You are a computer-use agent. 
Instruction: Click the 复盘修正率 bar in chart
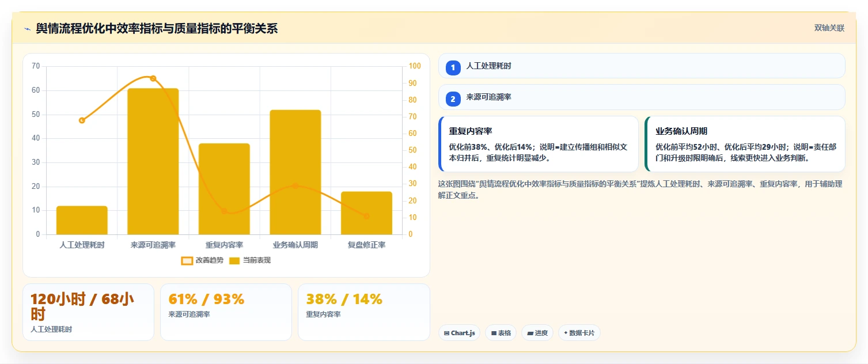tap(366, 213)
